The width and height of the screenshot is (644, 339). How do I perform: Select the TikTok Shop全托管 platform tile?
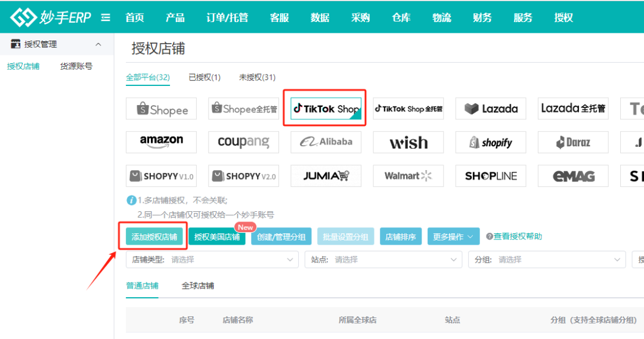[x=408, y=109]
